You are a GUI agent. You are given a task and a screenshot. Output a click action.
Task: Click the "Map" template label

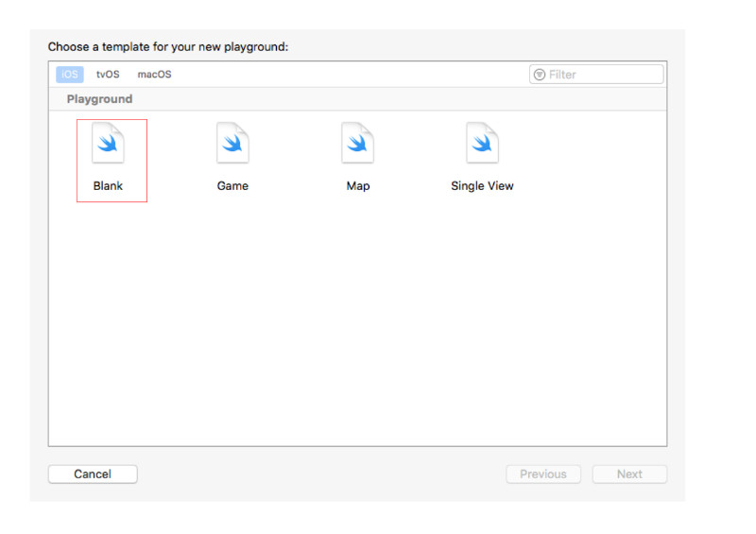358,185
